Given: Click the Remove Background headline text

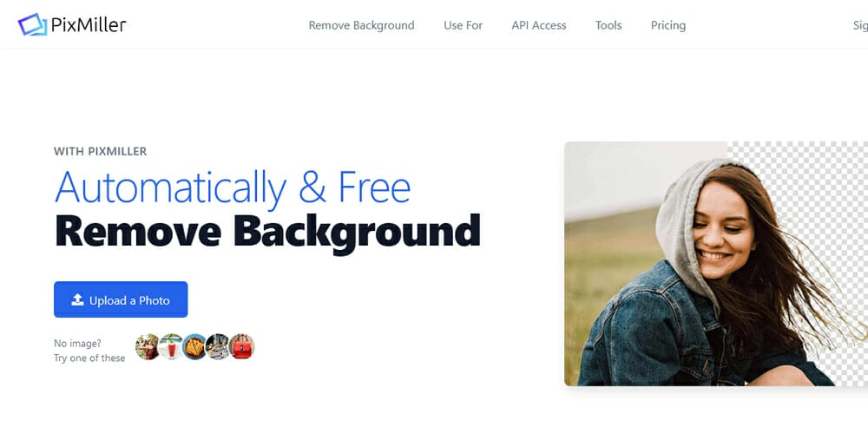Looking at the screenshot, I should 268,232.
